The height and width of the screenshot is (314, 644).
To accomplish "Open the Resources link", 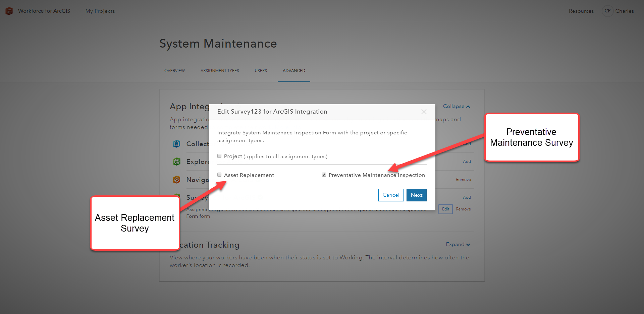I will click(x=581, y=11).
